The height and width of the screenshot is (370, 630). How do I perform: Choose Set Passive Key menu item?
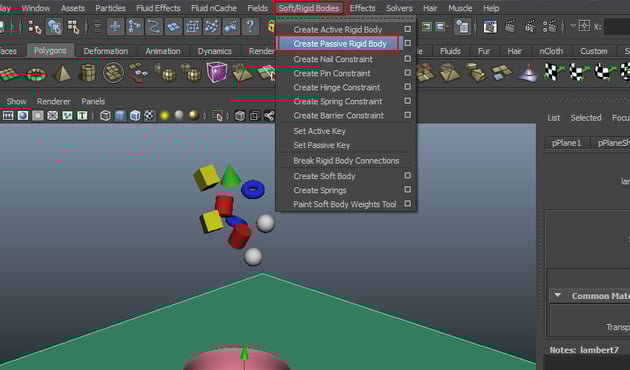pyautogui.click(x=321, y=145)
